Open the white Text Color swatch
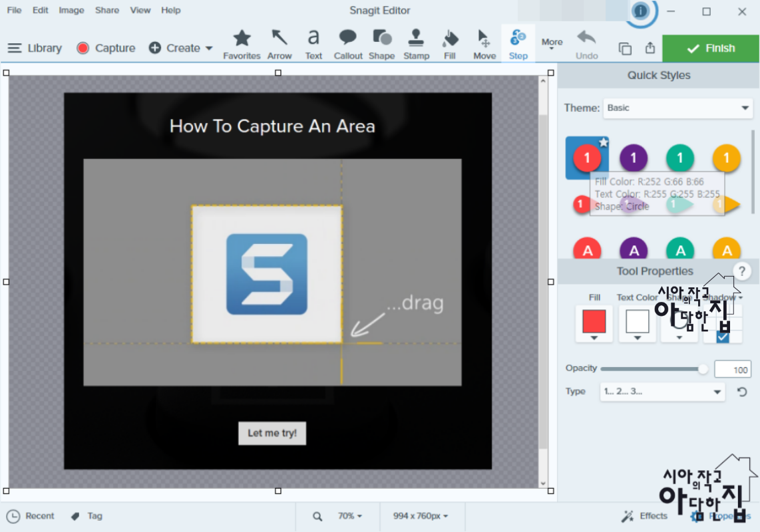 [x=637, y=324]
